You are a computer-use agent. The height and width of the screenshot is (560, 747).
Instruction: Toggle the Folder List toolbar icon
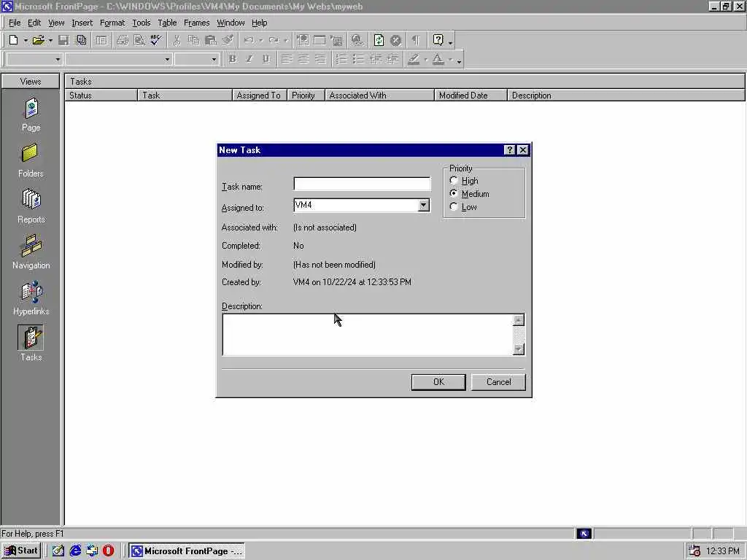(x=101, y=41)
